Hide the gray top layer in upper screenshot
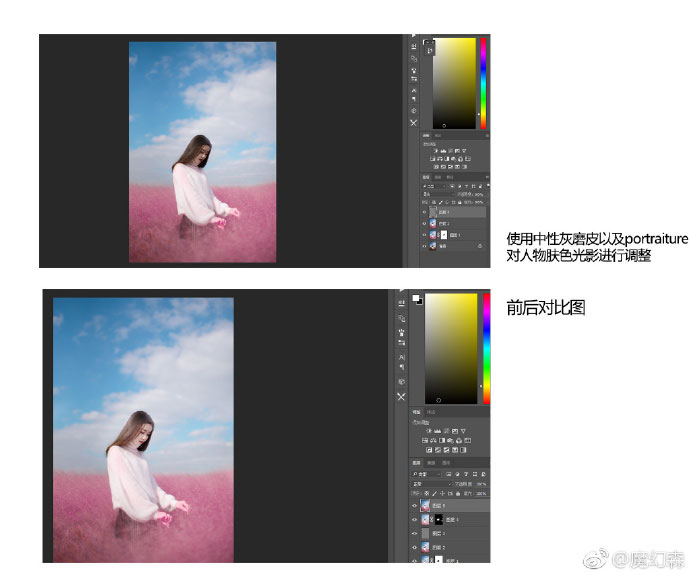690x576 pixels. 424,212
